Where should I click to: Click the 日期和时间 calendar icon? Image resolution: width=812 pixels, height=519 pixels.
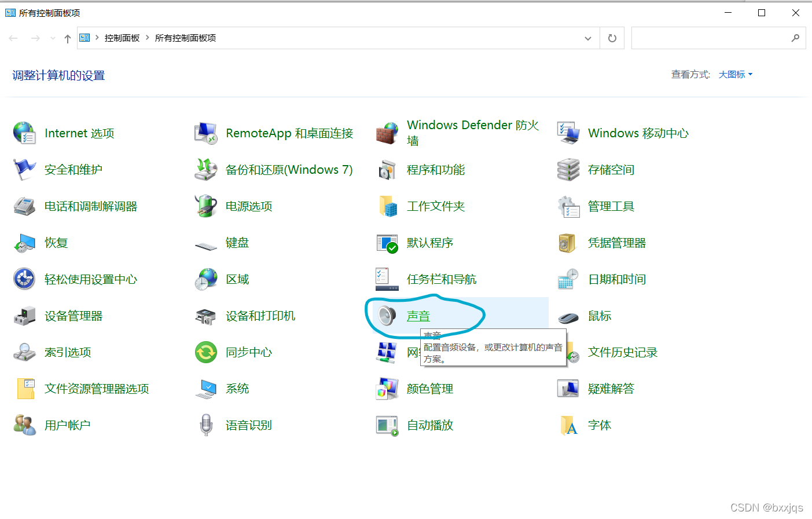coord(568,279)
